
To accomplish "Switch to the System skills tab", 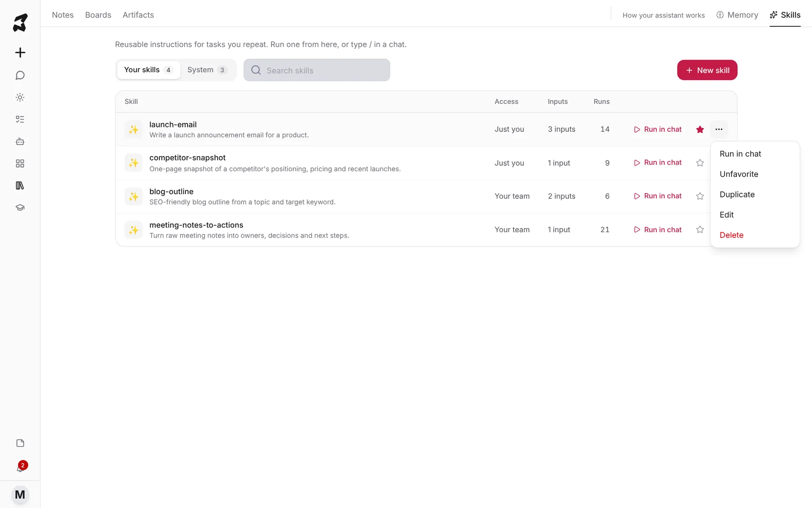I will coord(208,70).
